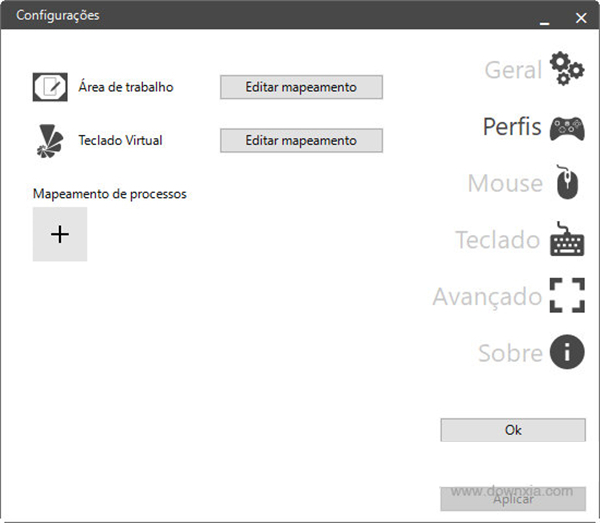Screen dimensions: 600x523
Task: Go to the Mouse settings tab
Action: click(505, 184)
